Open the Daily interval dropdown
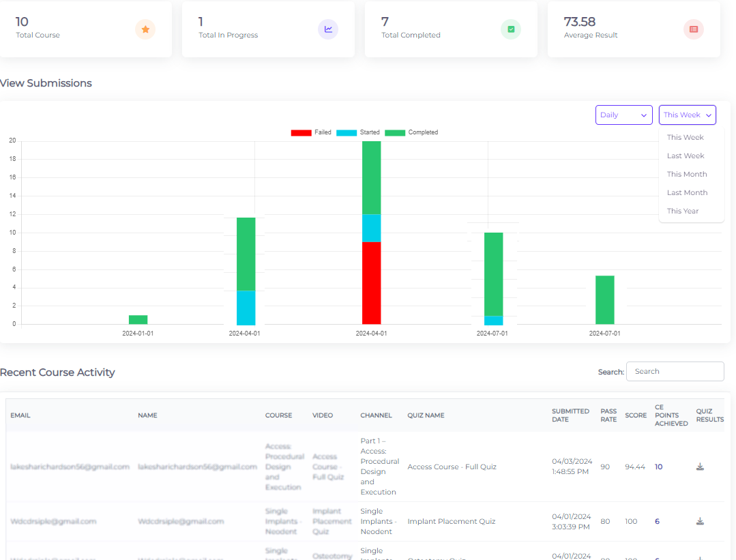 coord(623,115)
